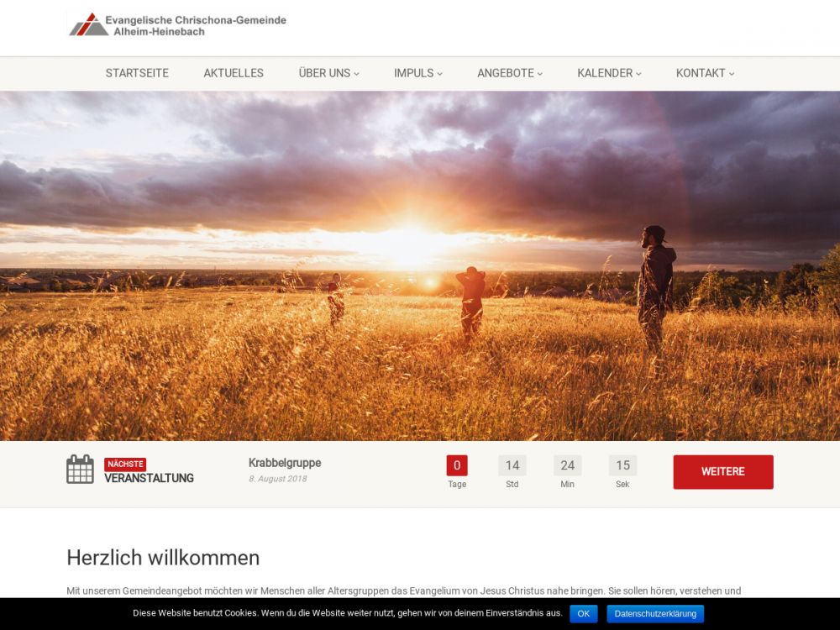Open the Datenschutzerklärung button
This screenshot has height=630, width=840.
click(655, 614)
